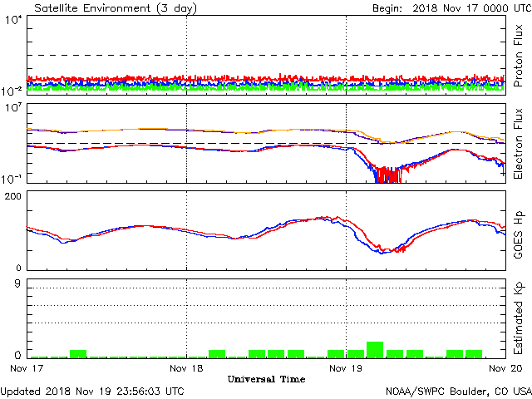Viewport: 532px width, 399px height.
Task: Click the 'Begin: 2018 Nov 17 0000 UTC' text
Action: 452,8
